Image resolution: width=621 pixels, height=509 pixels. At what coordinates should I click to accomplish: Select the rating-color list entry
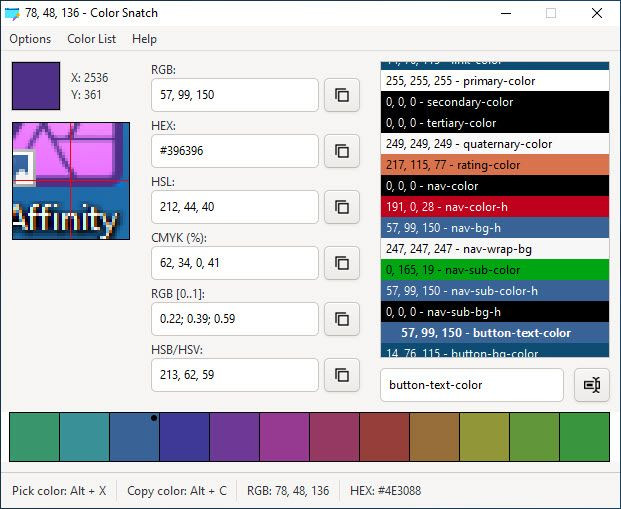(495, 165)
